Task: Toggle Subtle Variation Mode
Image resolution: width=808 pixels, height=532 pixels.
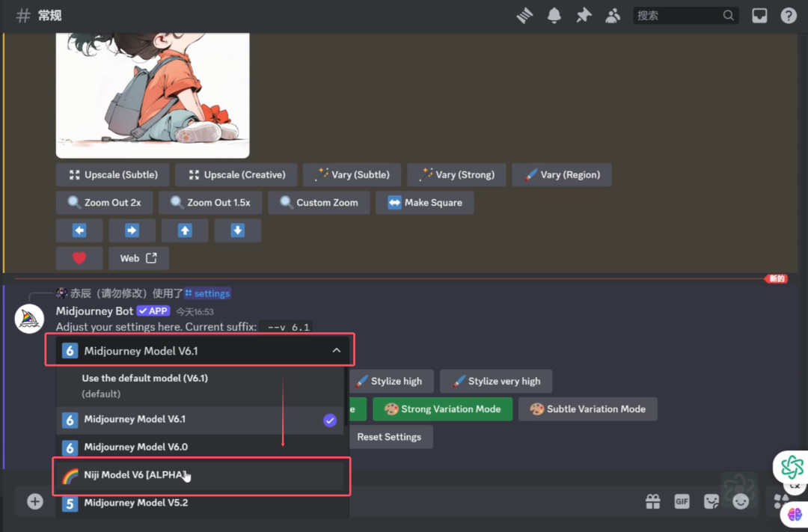Action: [x=587, y=409]
